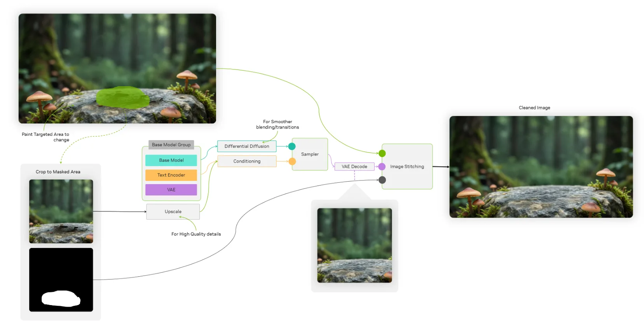644x333 pixels.
Task: Open the forest source image with green mask
Action: coord(117,69)
